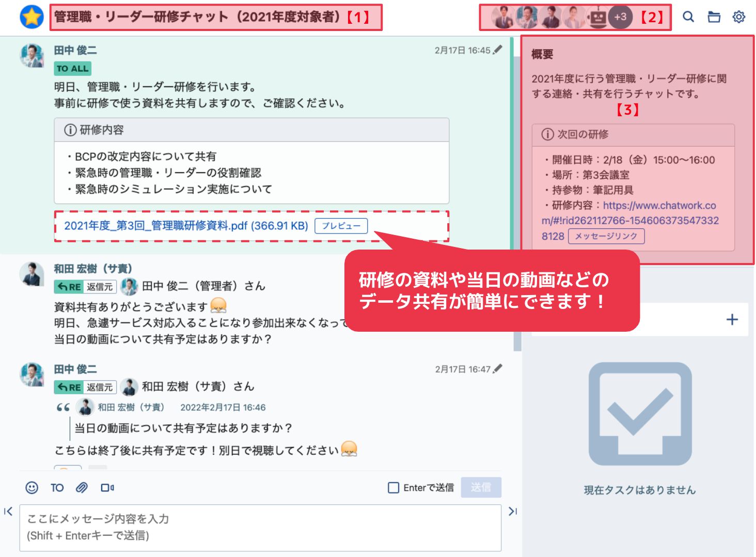Viewport: 756px width, 557px height.
Task: Show the +3 more members badge
Action: coord(620,17)
